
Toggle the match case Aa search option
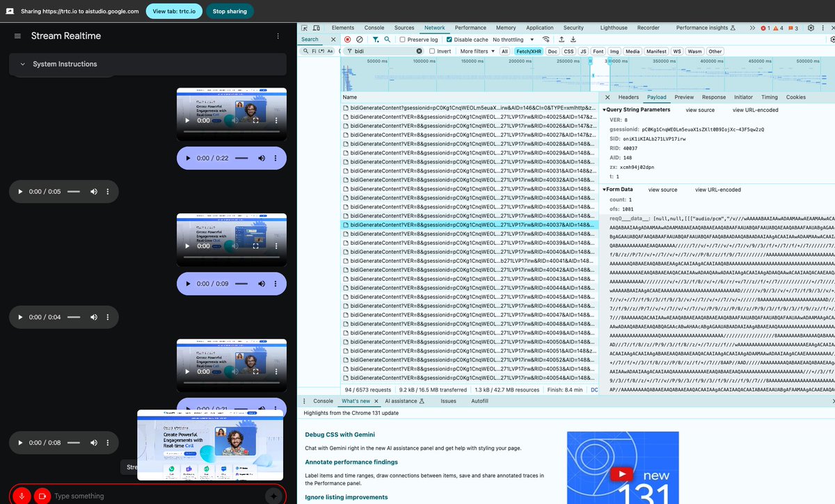pos(329,51)
